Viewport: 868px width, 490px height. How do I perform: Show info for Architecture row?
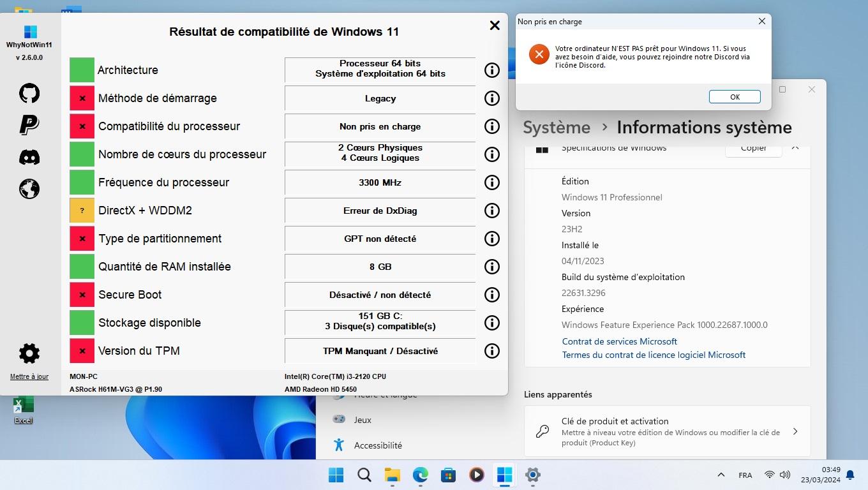coord(491,70)
